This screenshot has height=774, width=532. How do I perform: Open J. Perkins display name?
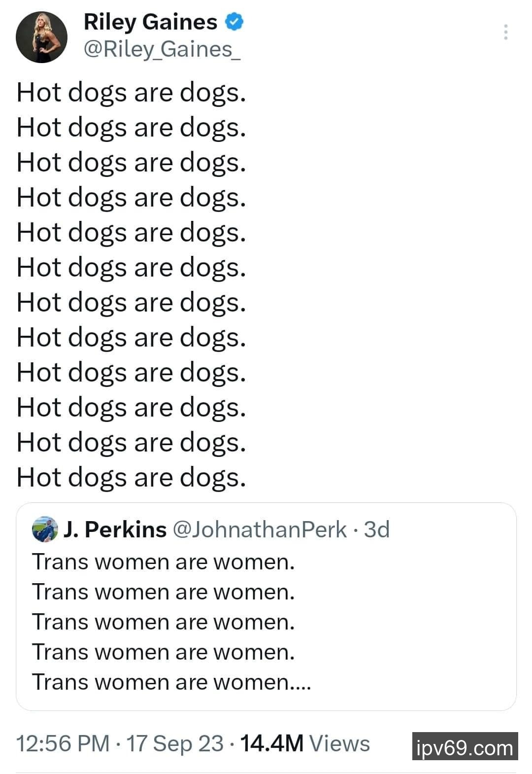115,529
